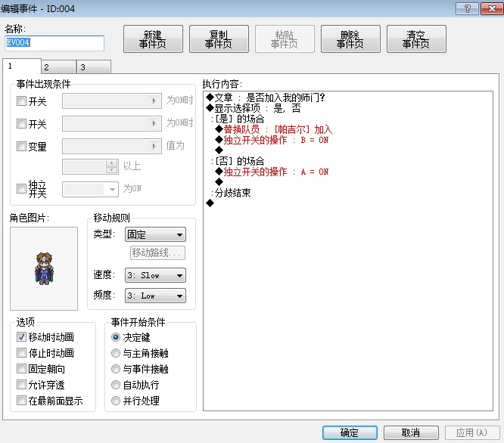Enable the 变量 condition checkbox
504x443 pixels.
click(21, 147)
